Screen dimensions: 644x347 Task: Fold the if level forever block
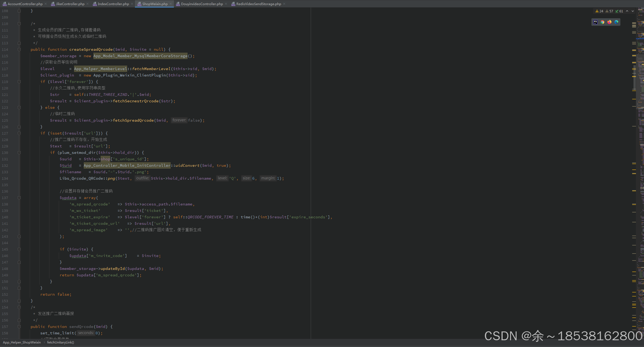pos(19,82)
